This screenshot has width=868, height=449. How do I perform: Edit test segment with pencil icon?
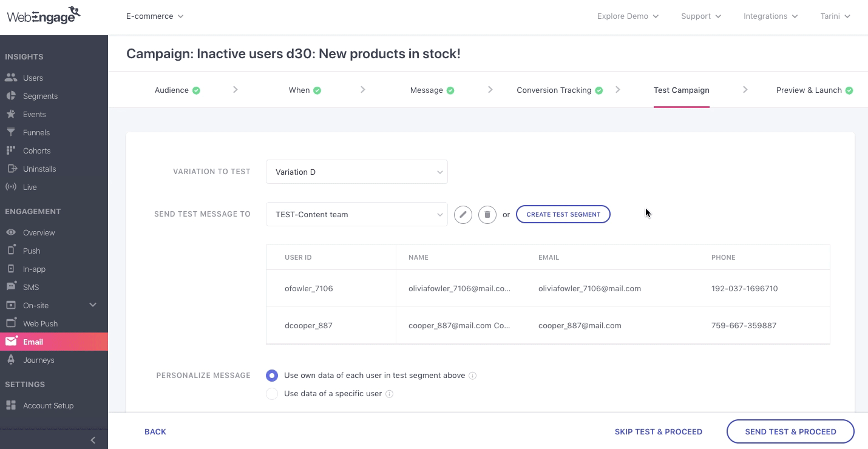(x=463, y=215)
